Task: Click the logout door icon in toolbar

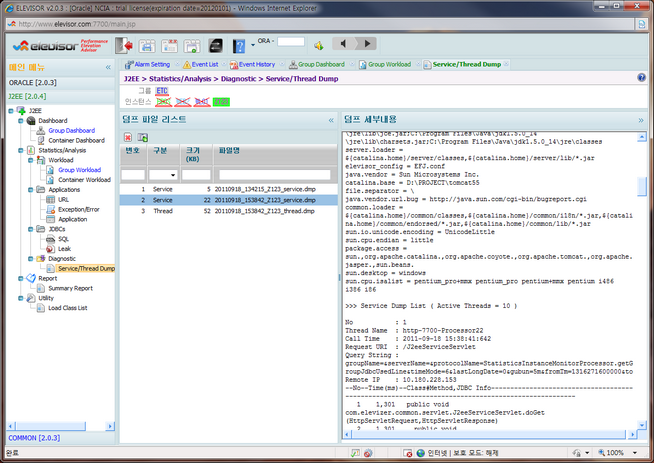Action: pos(124,45)
